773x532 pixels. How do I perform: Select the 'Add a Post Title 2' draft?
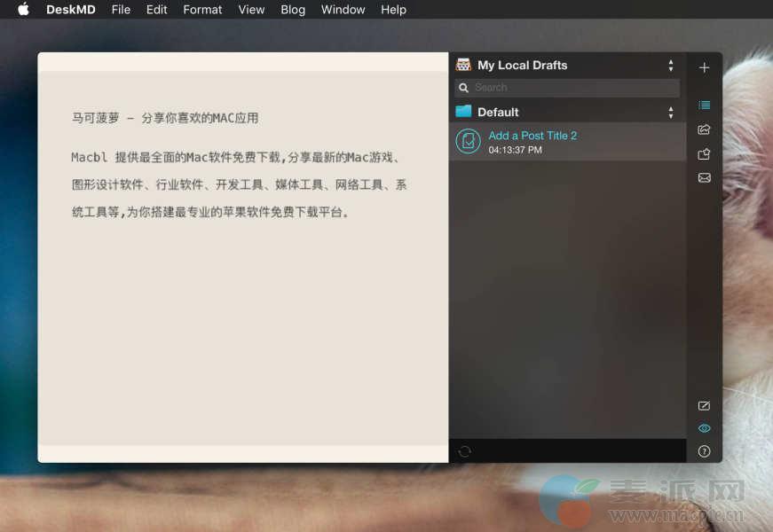tap(532, 142)
